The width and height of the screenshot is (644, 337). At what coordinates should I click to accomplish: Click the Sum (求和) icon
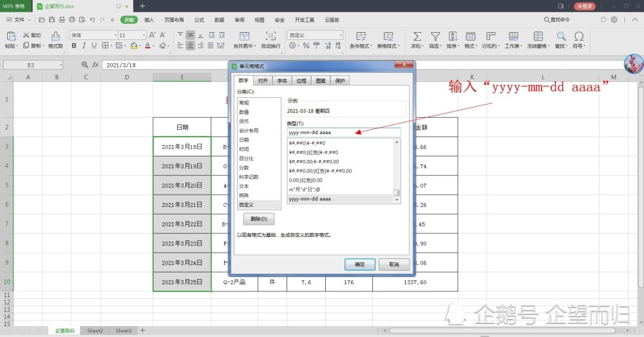417,37
